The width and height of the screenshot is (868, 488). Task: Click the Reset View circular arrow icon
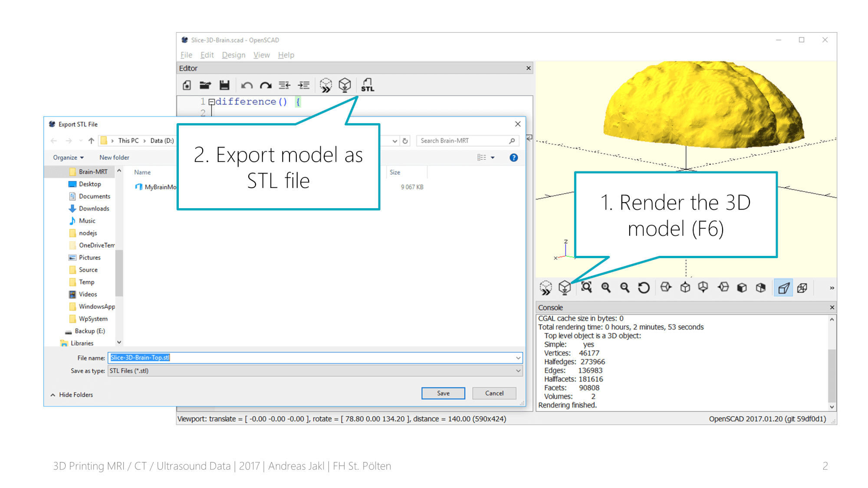(x=644, y=288)
